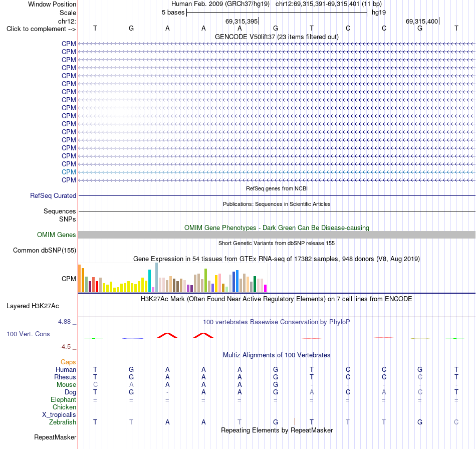Click 'Multiz Alignments of 100 Vertebrates' title
This screenshot has height=449, width=476.
[x=277, y=355]
